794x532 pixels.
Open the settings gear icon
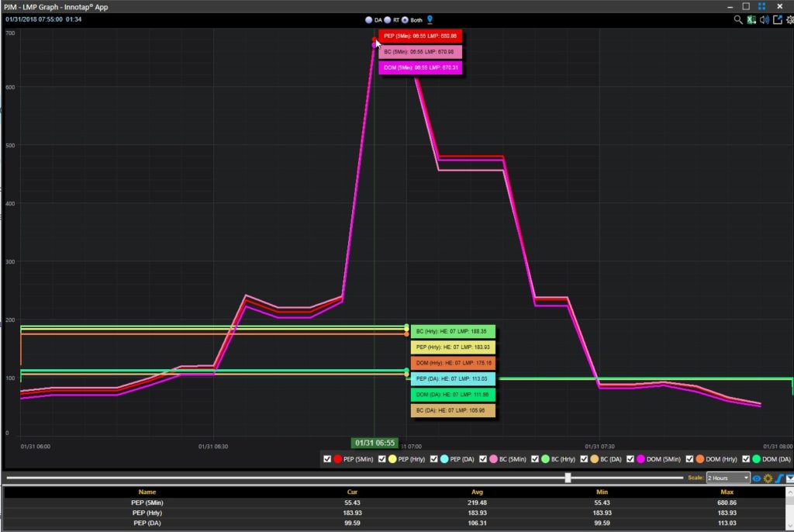pyautogui.click(x=789, y=19)
